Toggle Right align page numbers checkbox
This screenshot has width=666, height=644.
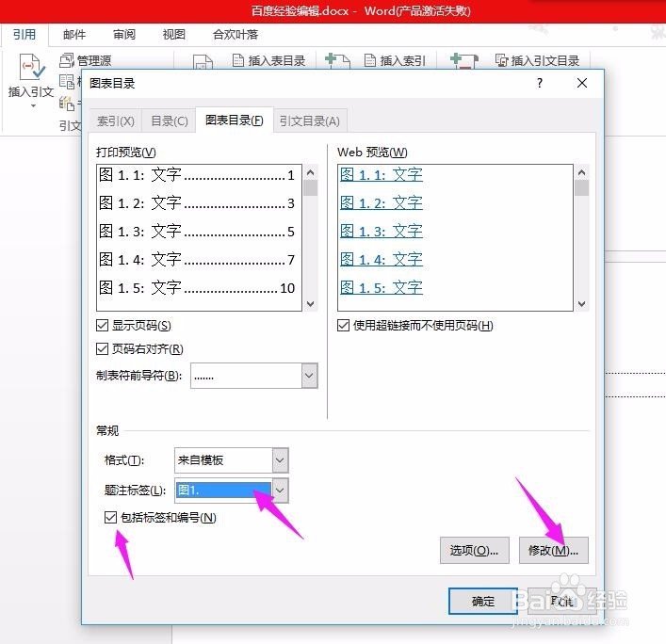click(x=102, y=349)
